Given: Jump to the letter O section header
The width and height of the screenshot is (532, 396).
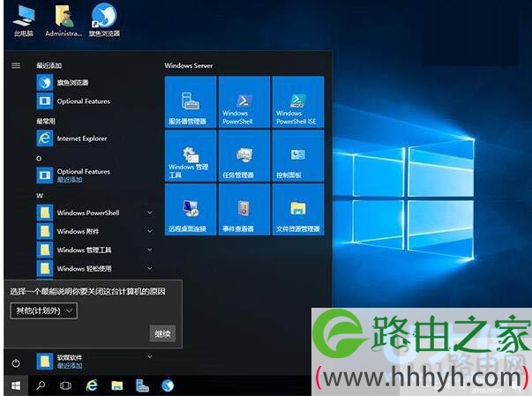Looking at the screenshot, I should tap(39, 159).
